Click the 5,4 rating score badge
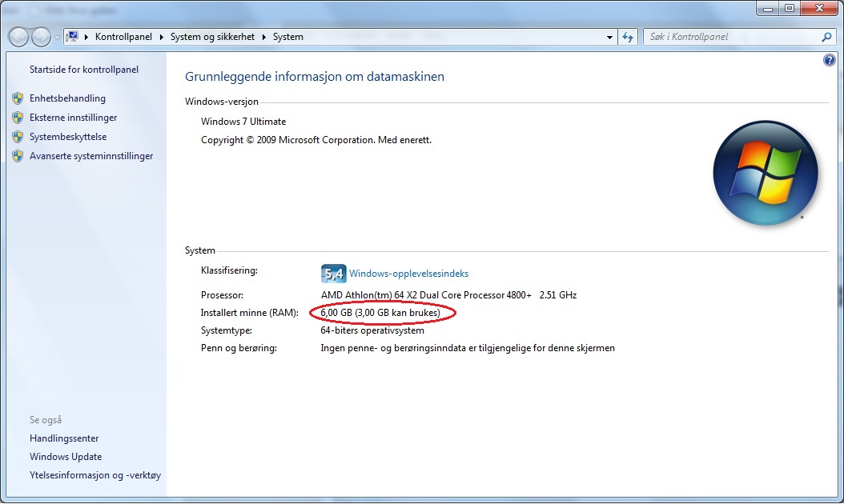The width and height of the screenshot is (844, 504). click(333, 274)
